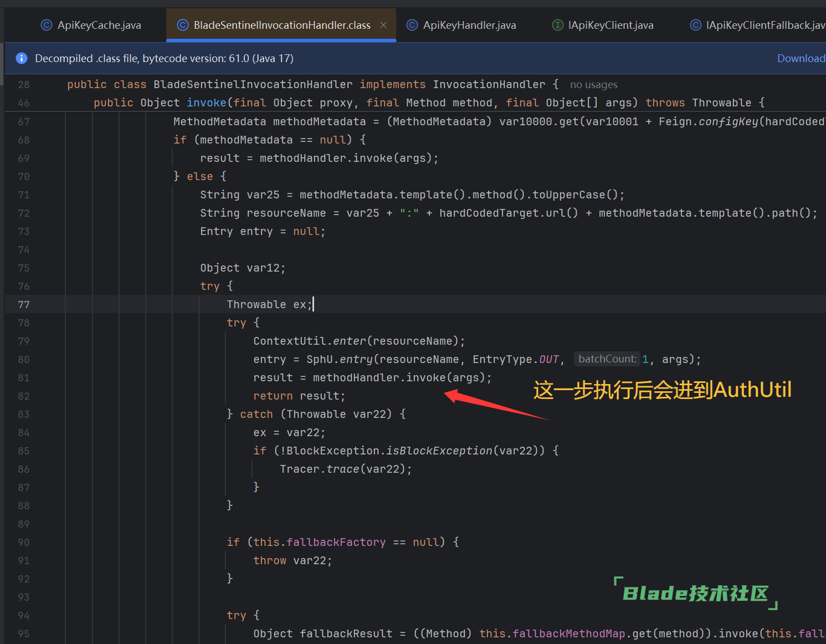The width and height of the screenshot is (826, 644).
Task: Open the IApiKeyClientFallback.java tab
Action: 765,25
